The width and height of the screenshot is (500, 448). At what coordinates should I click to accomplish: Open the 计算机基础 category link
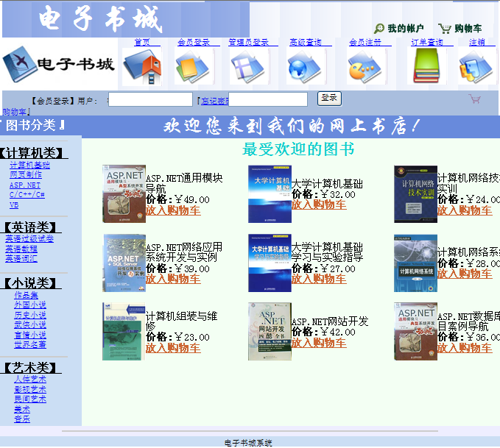point(29,165)
